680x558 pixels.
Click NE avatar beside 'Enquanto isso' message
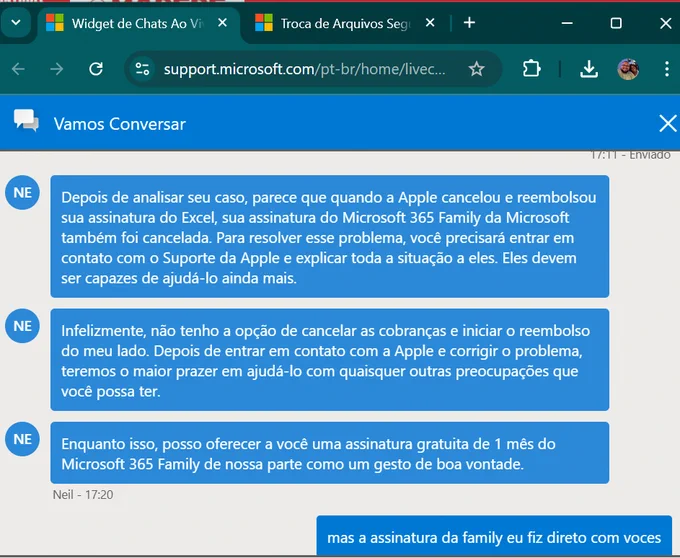tap(22, 439)
